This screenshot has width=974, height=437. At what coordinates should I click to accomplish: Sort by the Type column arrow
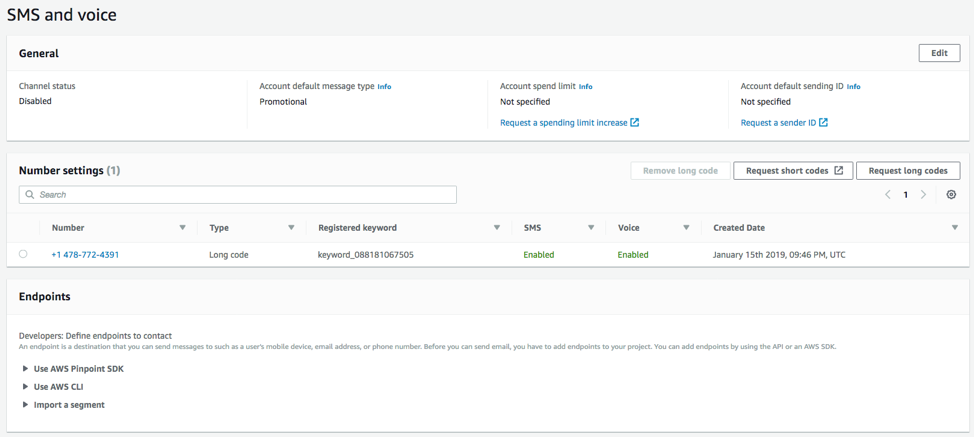291,228
